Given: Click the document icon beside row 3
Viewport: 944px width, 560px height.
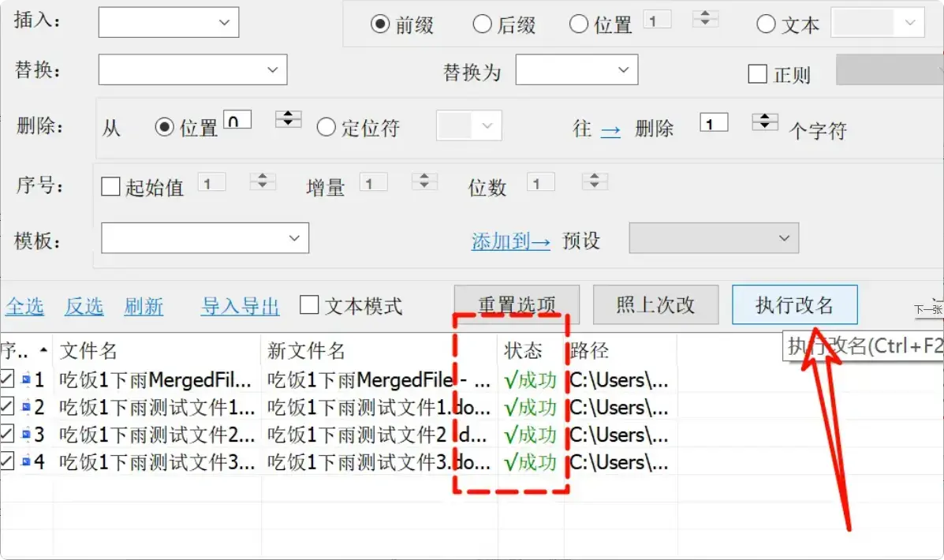Looking at the screenshot, I should click(x=27, y=435).
